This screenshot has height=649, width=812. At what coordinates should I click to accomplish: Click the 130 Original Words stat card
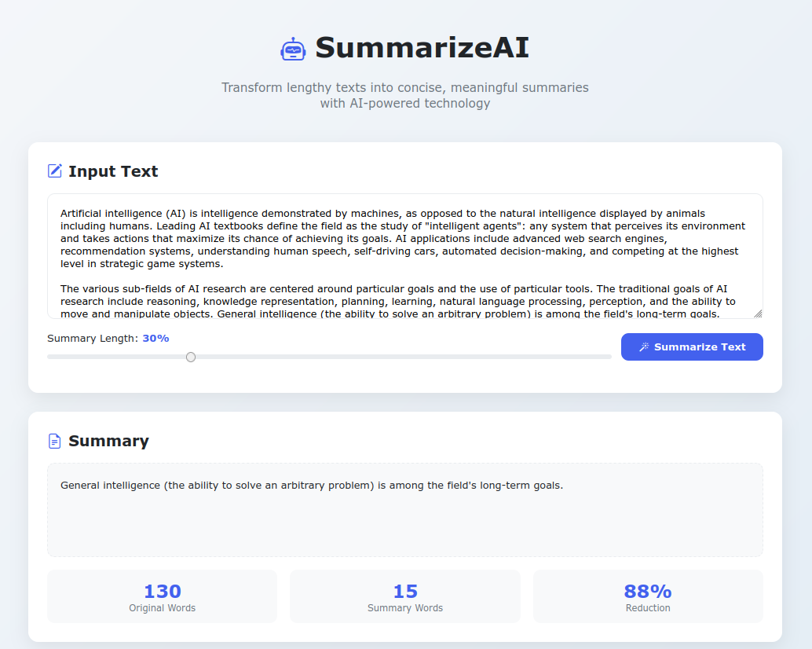click(x=162, y=596)
